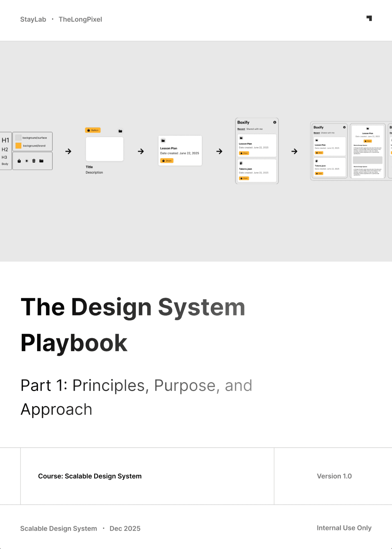Click the orange background/brand color swatch

[x=19, y=146]
